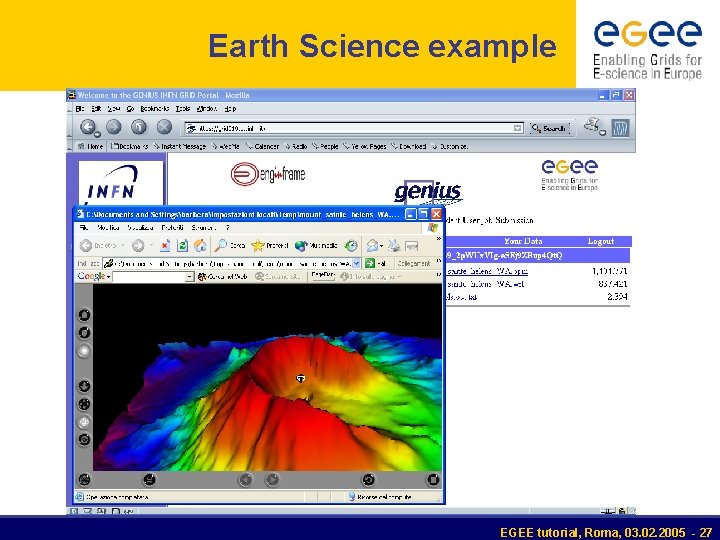Open Cerca search in Internet Explorer toolbar

click(231, 246)
